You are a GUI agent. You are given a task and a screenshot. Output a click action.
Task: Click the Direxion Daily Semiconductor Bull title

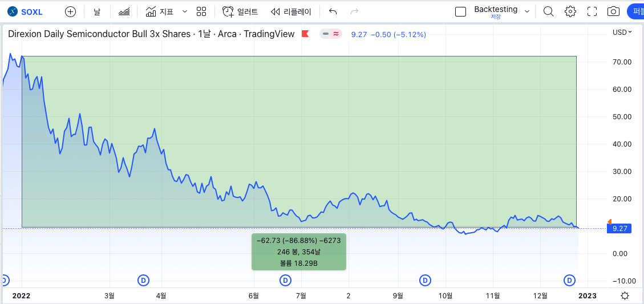click(x=152, y=34)
